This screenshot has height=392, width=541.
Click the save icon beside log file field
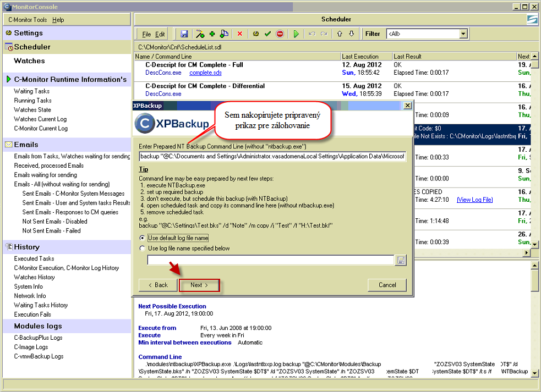pyautogui.click(x=401, y=260)
